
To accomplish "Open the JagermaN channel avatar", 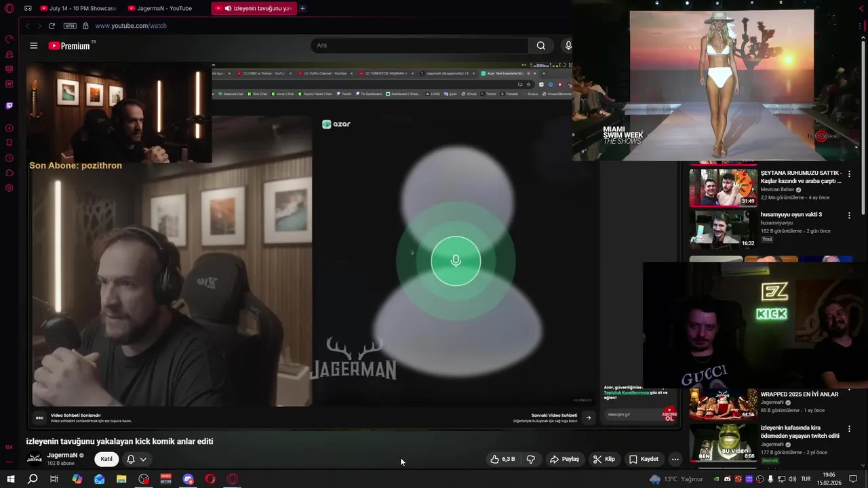I will (35, 459).
